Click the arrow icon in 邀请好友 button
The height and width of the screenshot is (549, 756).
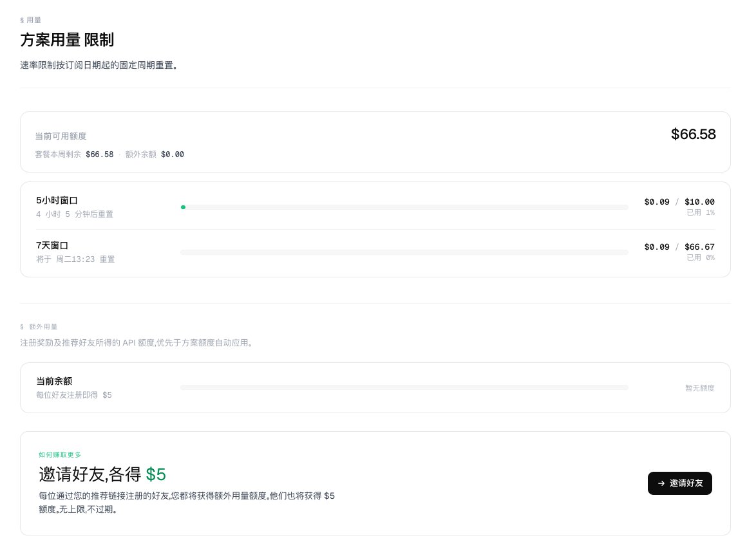pos(661,483)
